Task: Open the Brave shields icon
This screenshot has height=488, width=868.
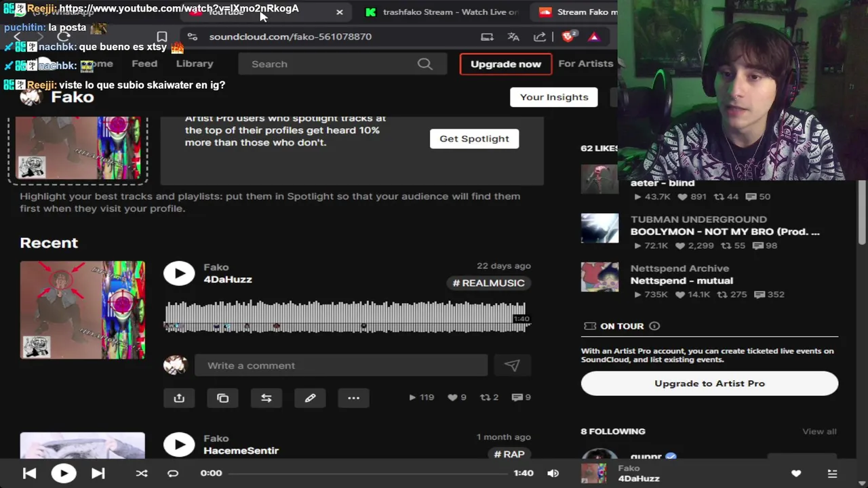Action: point(568,37)
